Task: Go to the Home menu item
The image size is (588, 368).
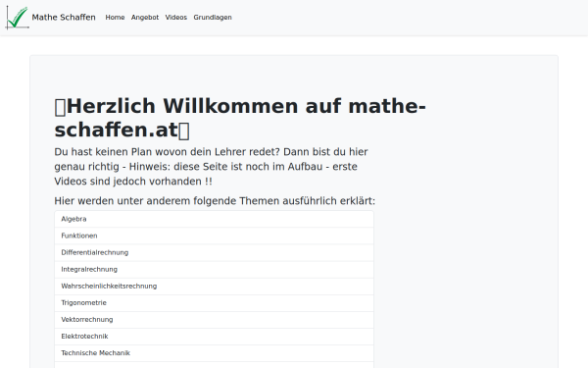Action: [115, 18]
